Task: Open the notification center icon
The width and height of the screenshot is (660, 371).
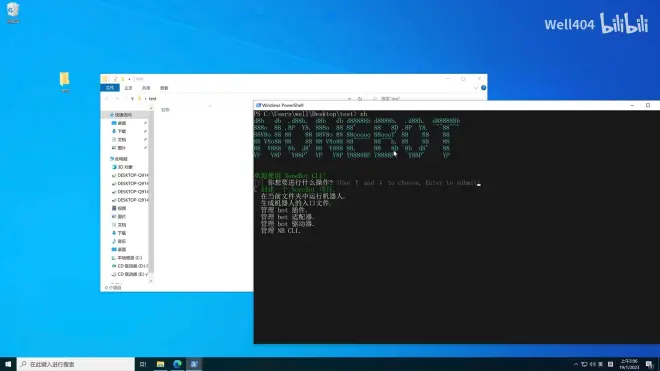Action: click(649, 364)
